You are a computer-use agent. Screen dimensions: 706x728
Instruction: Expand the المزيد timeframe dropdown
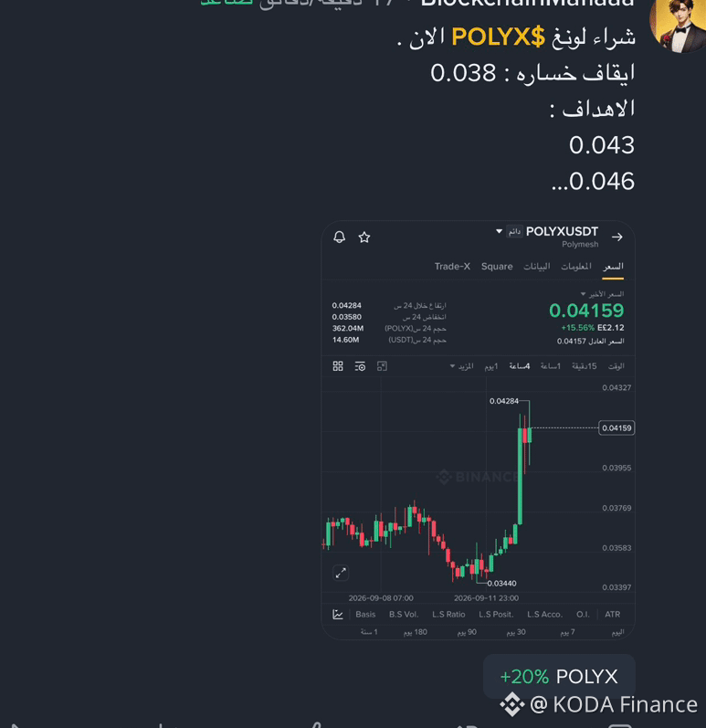tap(461, 366)
